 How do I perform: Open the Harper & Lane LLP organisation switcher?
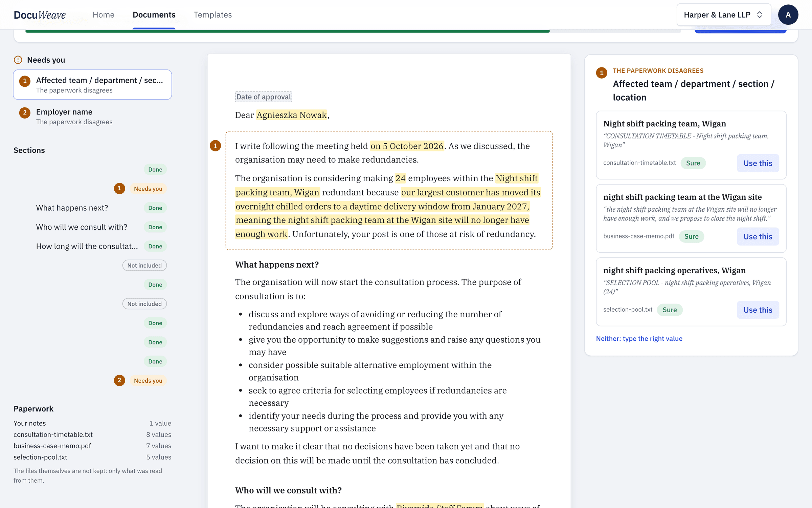(x=723, y=15)
